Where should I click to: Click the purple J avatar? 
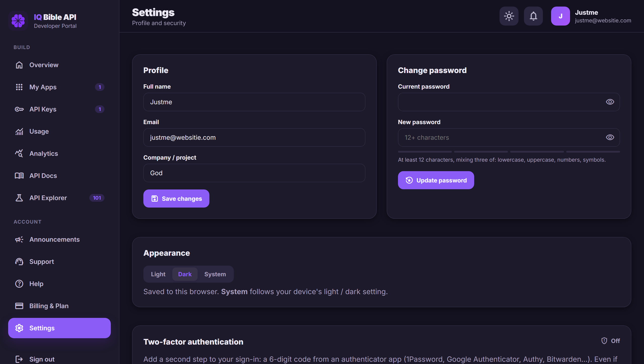tap(560, 16)
